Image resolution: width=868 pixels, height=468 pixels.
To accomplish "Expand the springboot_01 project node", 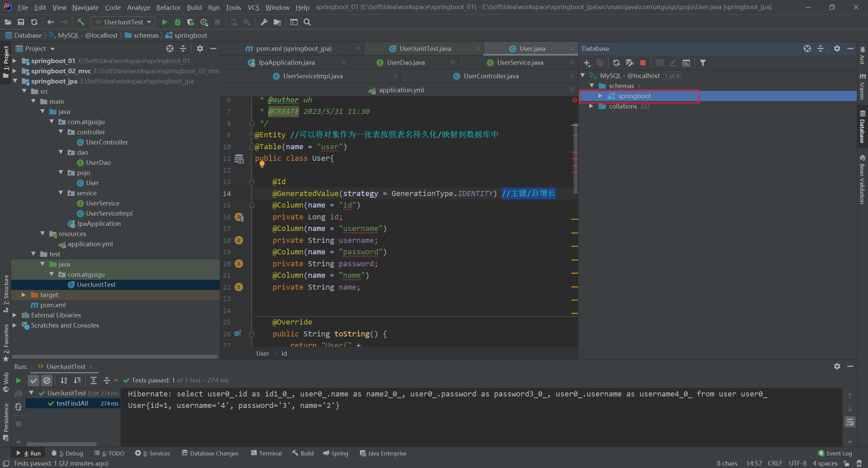I will 15,61.
